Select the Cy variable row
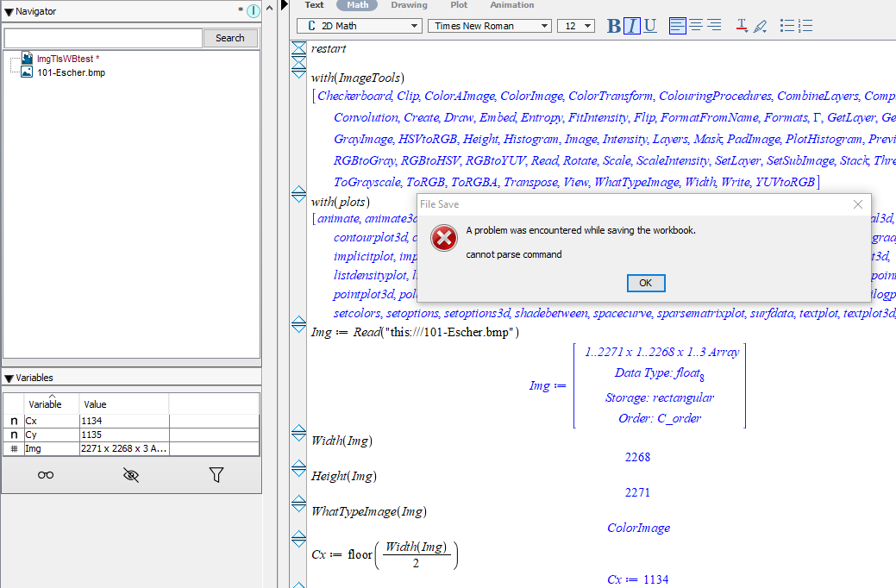The height and width of the screenshot is (588, 896). click(131, 435)
